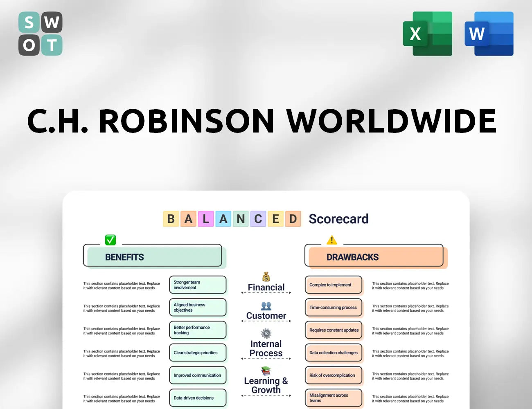Click placeholder text right of Complex to implement
The width and height of the screenshot is (532, 409).
(x=410, y=285)
